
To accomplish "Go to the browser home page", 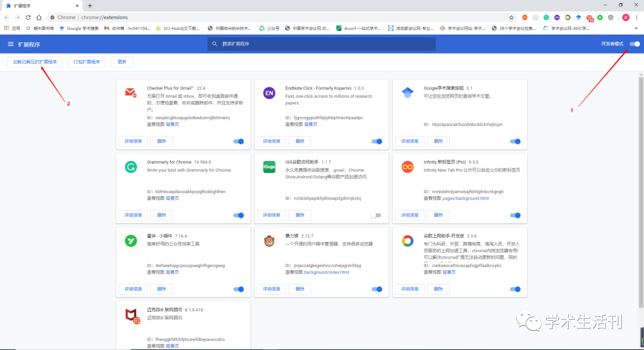I will (39, 17).
